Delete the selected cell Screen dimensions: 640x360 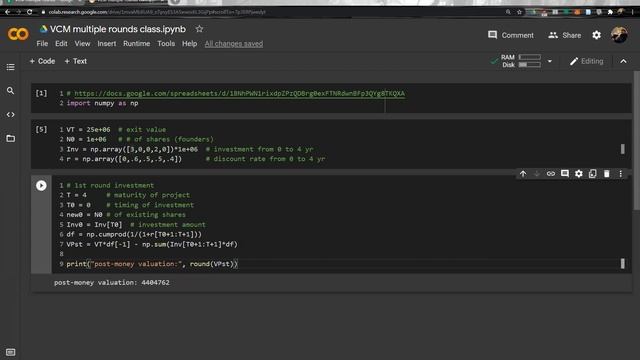(x=607, y=174)
